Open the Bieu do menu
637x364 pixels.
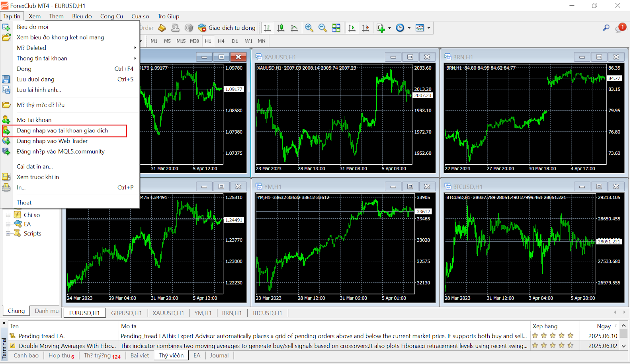(x=82, y=16)
